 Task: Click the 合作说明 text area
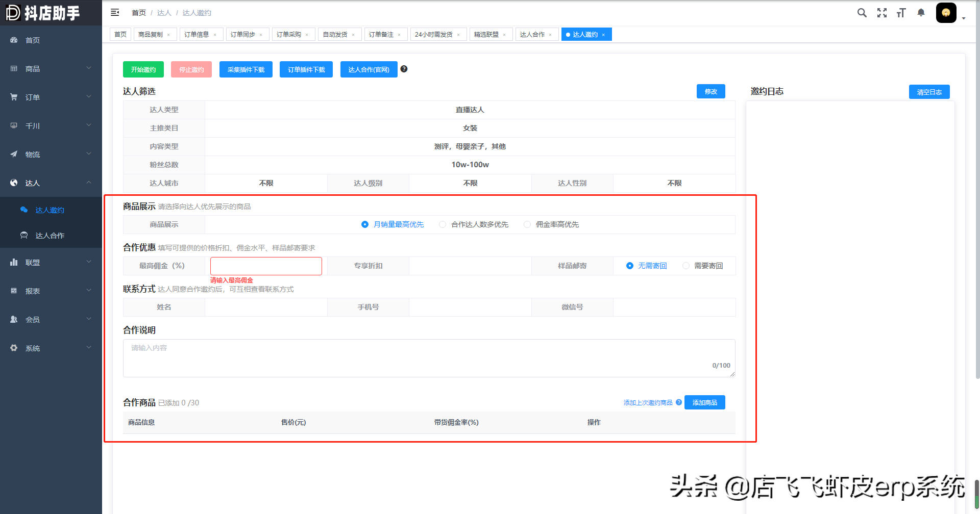pos(429,358)
